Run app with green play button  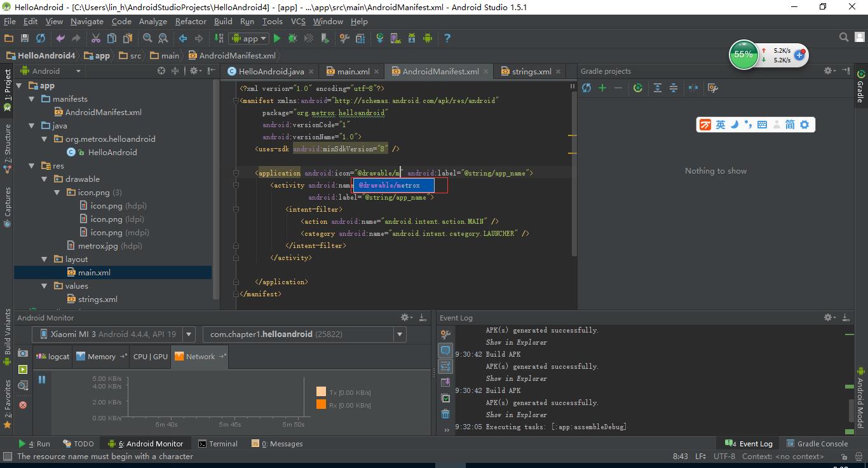point(276,38)
